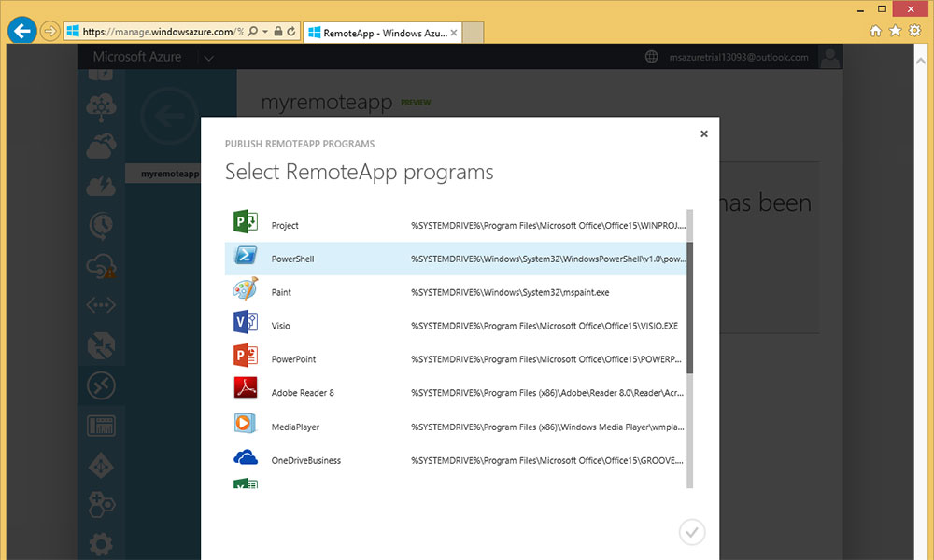Click the browser back arrow button

click(x=22, y=31)
